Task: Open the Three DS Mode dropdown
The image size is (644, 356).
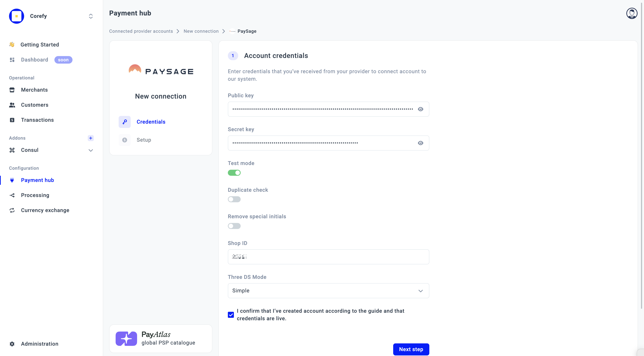Action: click(x=328, y=291)
